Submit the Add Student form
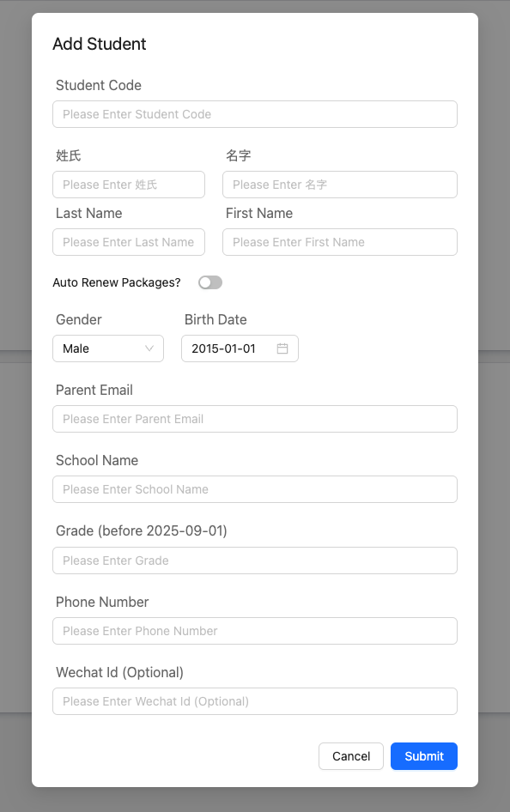Screen dimensions: 510x812 click(424, 756)
